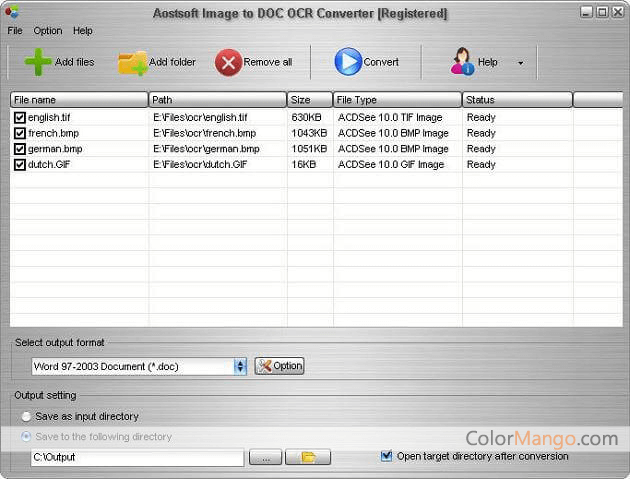Click Ready status of dutch.GIF row
This screenshot has height=479, width=630.
(x=481, y=164)
